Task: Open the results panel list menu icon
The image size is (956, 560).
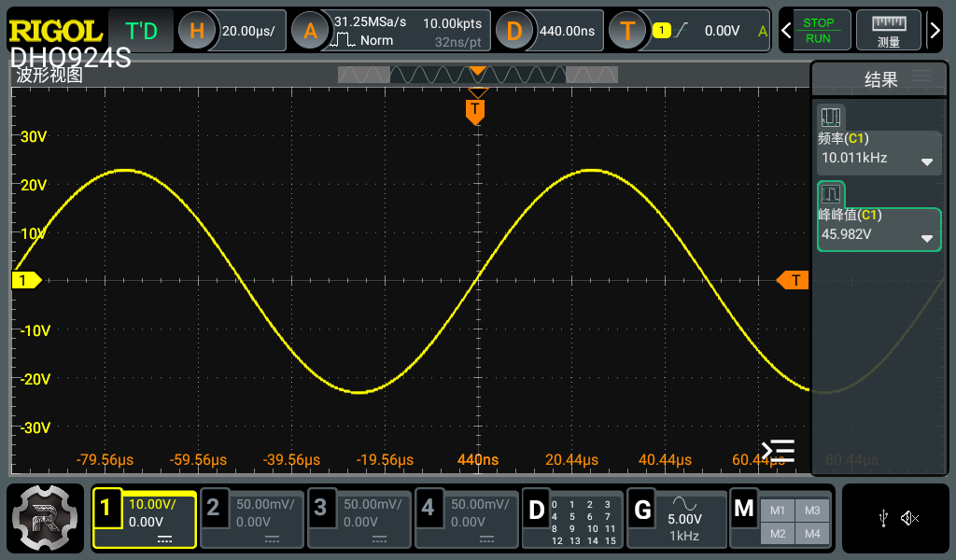Action: tap(921, 77)
